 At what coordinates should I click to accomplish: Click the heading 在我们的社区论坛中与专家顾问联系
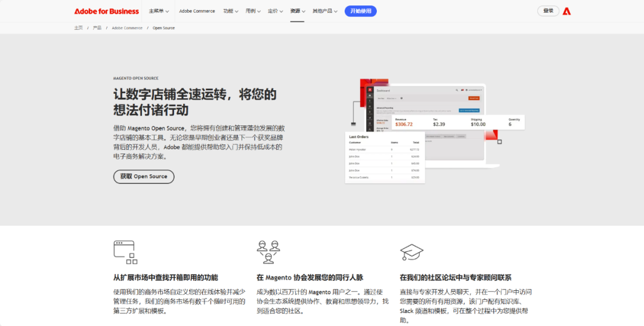456,278
